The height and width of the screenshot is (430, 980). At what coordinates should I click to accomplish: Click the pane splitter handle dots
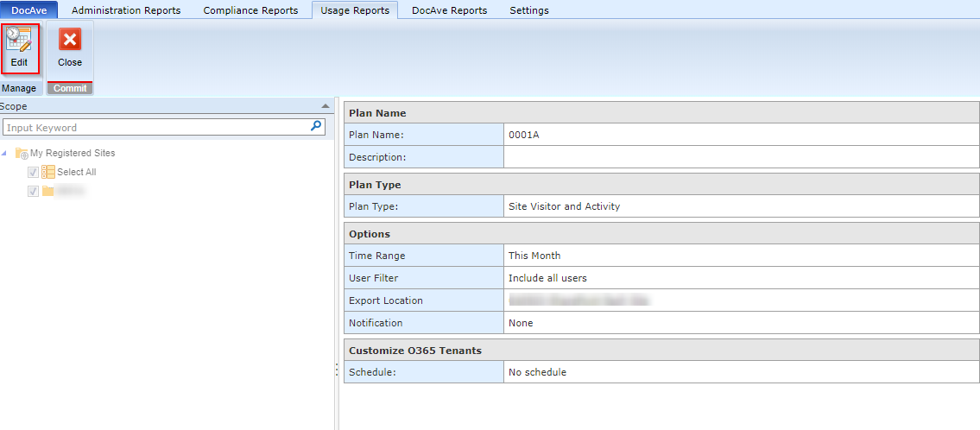[x=338, y=370]
